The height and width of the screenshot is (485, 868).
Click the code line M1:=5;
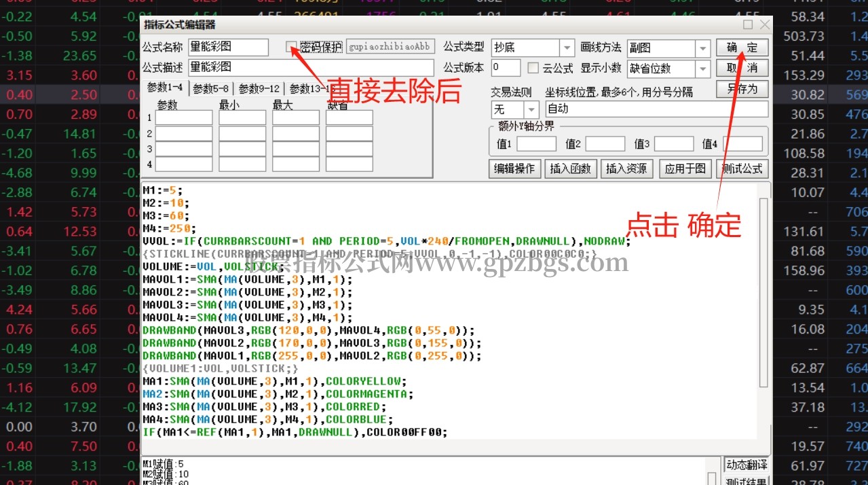[x=163, y=190]
